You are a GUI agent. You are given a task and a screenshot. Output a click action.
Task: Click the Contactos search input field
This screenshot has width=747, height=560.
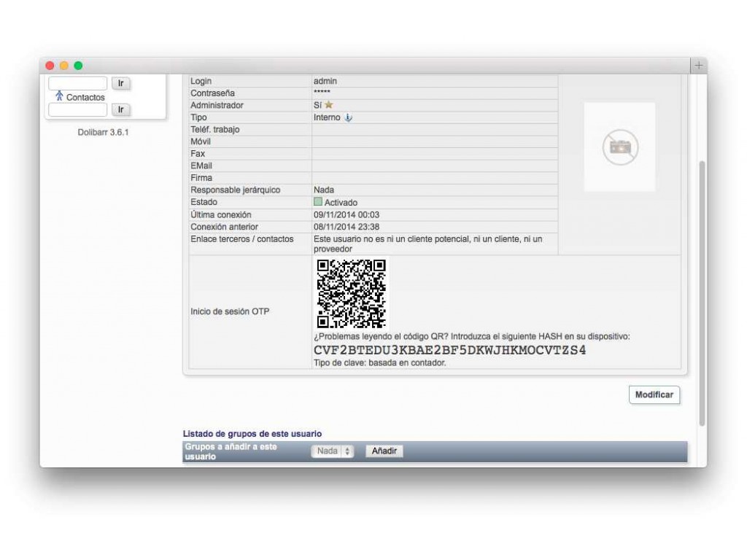pos(77,110)
